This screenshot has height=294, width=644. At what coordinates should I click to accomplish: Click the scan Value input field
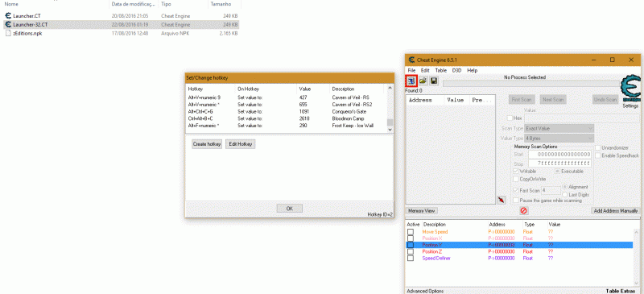(x=581, y=118)
